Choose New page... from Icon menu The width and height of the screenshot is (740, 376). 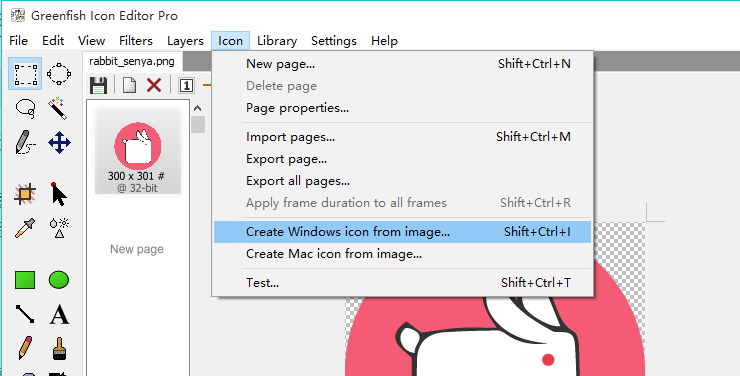coord(402,64)
